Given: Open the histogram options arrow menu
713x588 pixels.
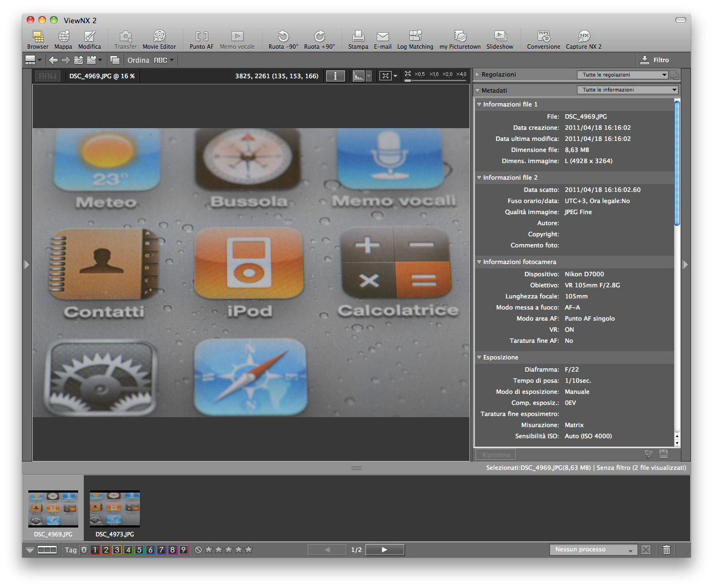Looking at the screenshot, I should 368,76.
